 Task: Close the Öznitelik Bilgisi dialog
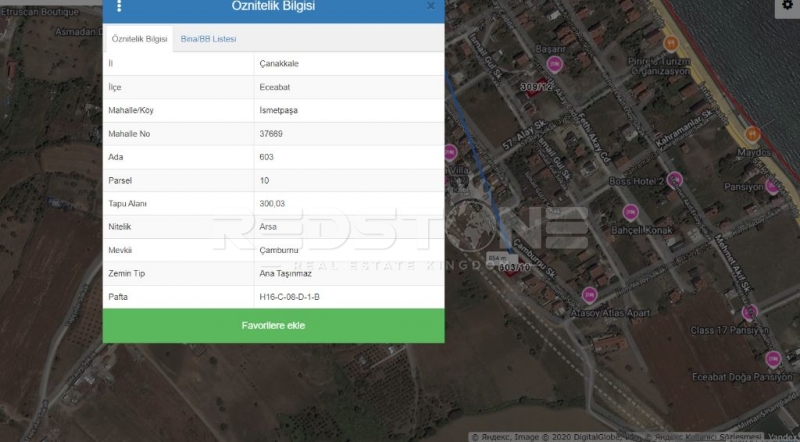(431, 6)
